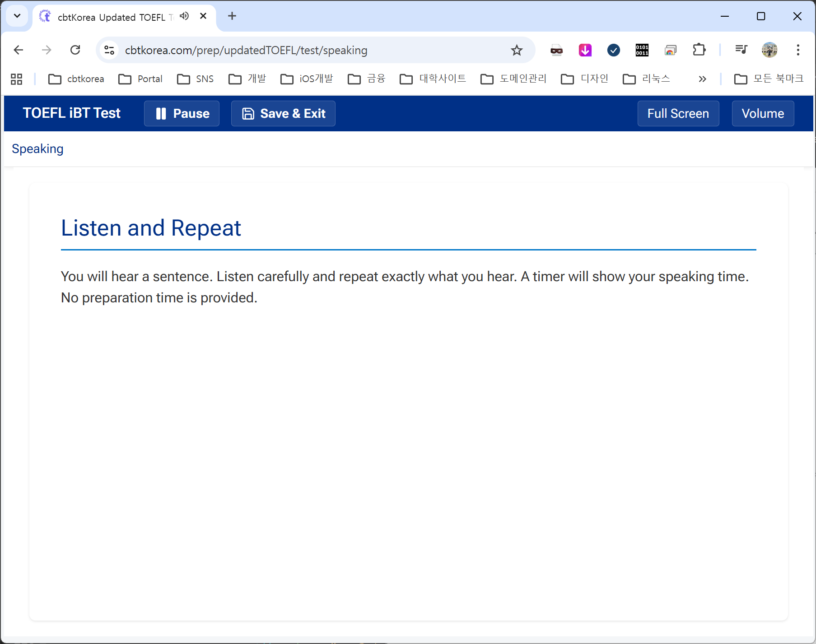Go back to the previous page

19,50
